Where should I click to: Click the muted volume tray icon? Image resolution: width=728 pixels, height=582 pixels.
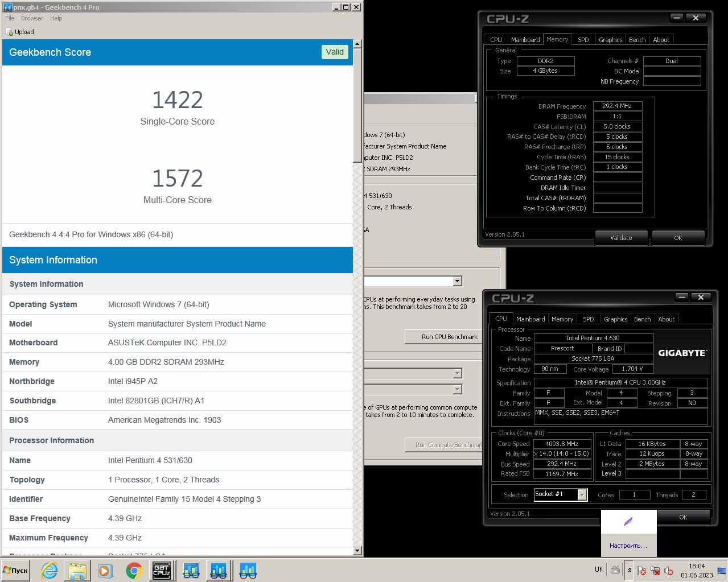(669, 570)
